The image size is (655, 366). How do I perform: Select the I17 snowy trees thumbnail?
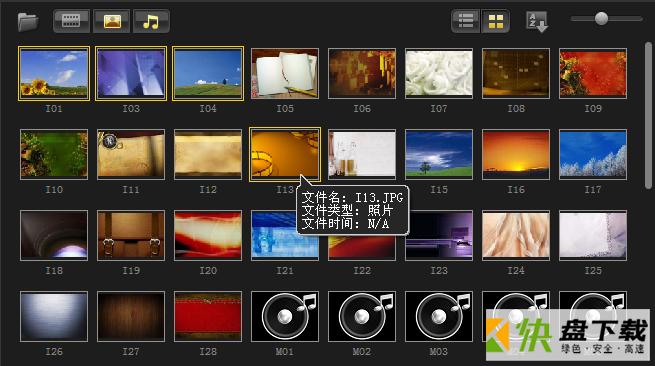tap(593, 155)
